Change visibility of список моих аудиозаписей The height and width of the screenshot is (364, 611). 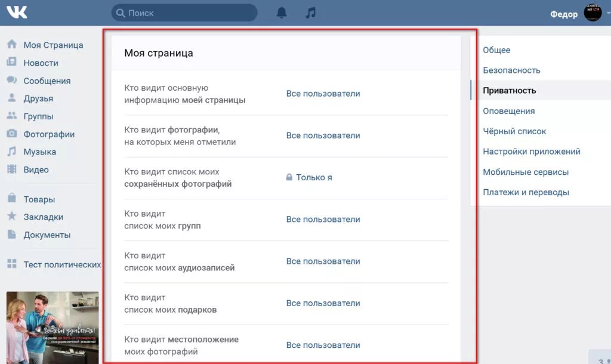tap(323, 261)
